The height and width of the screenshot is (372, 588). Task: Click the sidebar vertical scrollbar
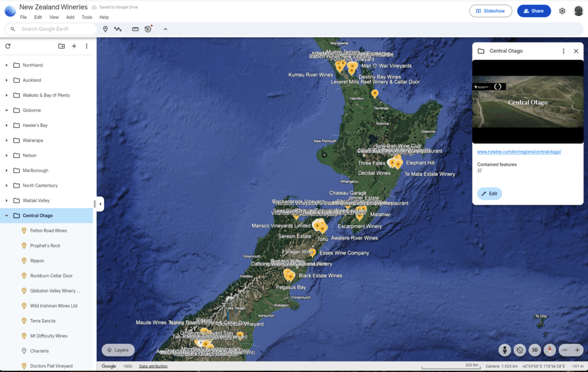point(94,204)
